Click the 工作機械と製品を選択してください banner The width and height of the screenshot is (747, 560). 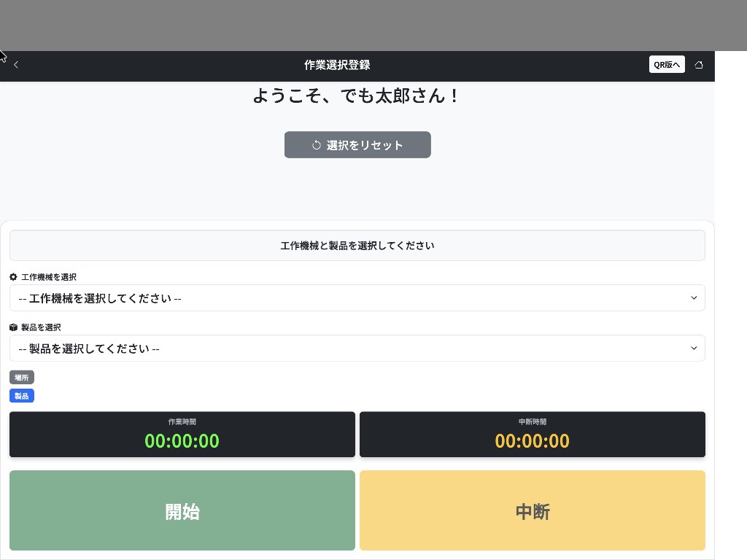pos(357,245)
